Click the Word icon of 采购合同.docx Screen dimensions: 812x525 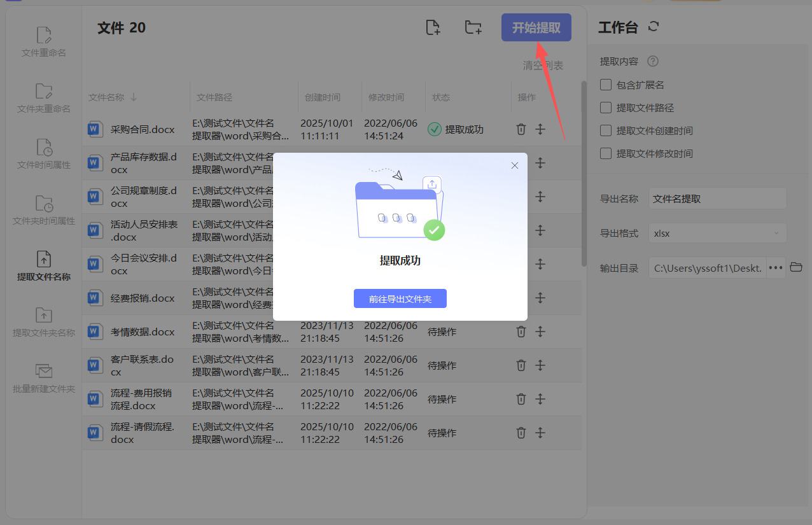95,129
